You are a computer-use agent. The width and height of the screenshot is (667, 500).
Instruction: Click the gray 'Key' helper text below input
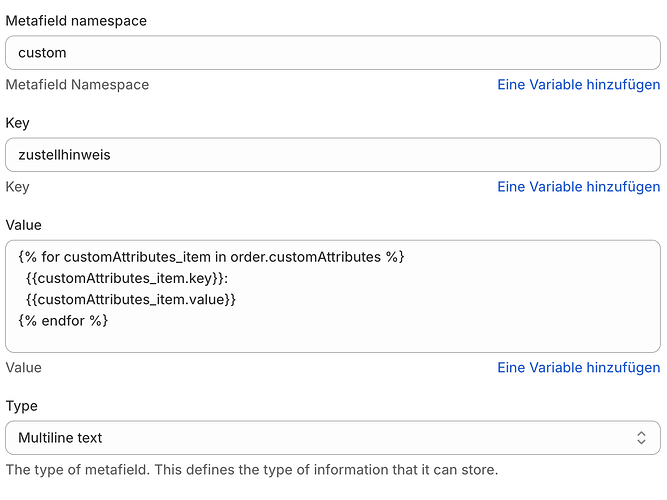(18, 187)
